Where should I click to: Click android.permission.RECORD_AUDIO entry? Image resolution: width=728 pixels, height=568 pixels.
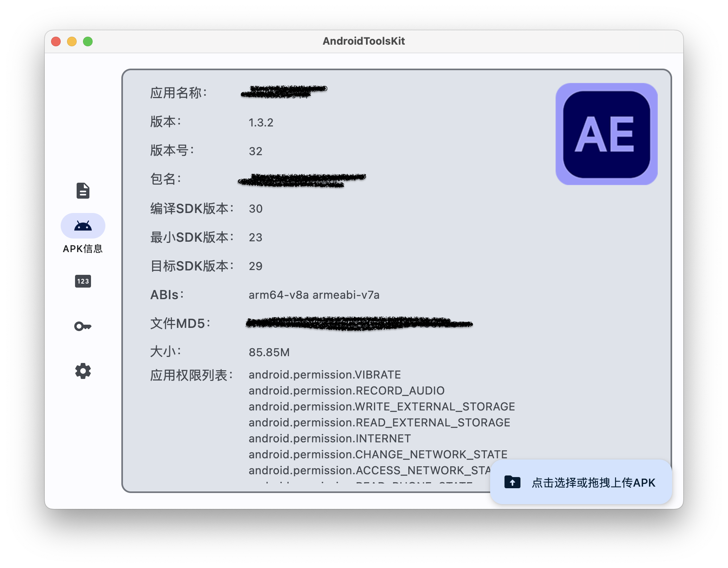[x=346, y=390]
